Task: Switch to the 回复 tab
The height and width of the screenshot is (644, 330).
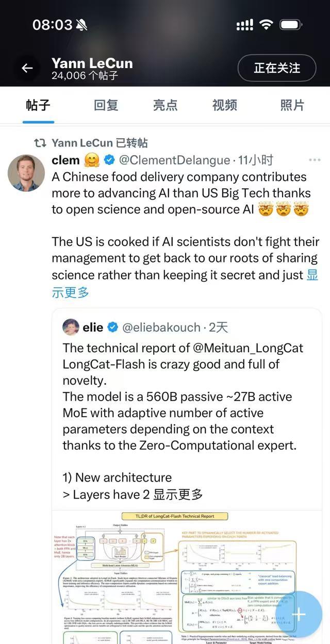Action: [x=106, y=105]
